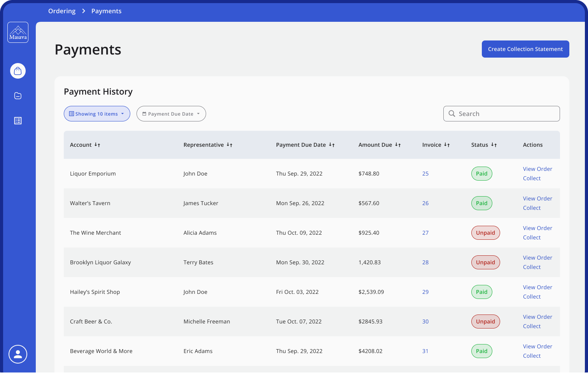Select Beverage World & More account name
The height and width of the screenshot is (383, 588).
pos(101,351)
